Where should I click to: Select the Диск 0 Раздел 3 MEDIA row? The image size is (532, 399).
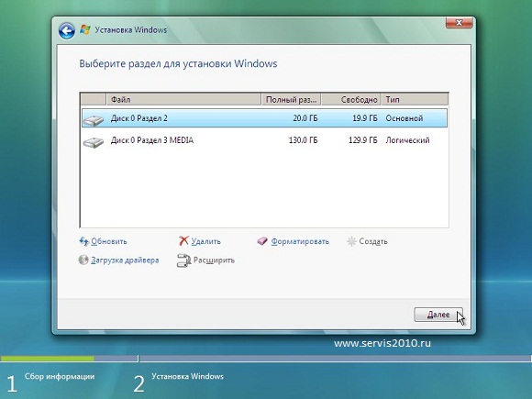[x=264, y=140]
